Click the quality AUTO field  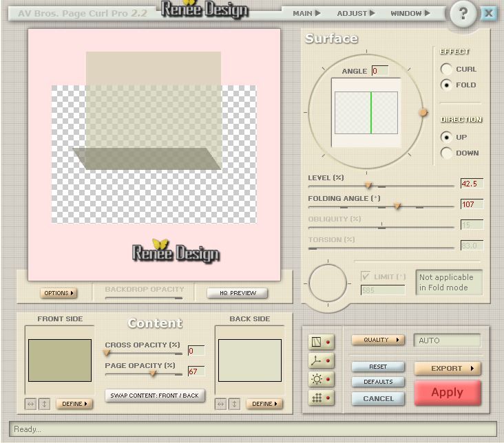[x=447, y=341]
